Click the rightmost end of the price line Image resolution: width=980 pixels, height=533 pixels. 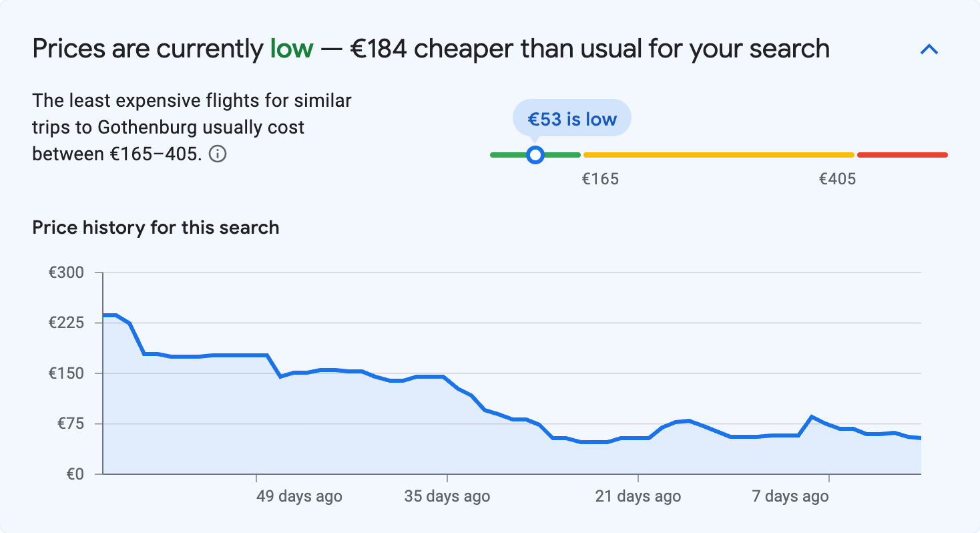[x=921, y=438]
